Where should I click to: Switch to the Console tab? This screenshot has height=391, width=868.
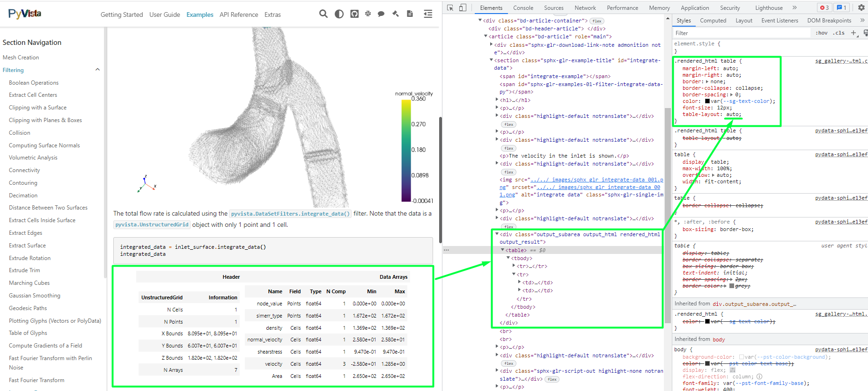[523, 7]
